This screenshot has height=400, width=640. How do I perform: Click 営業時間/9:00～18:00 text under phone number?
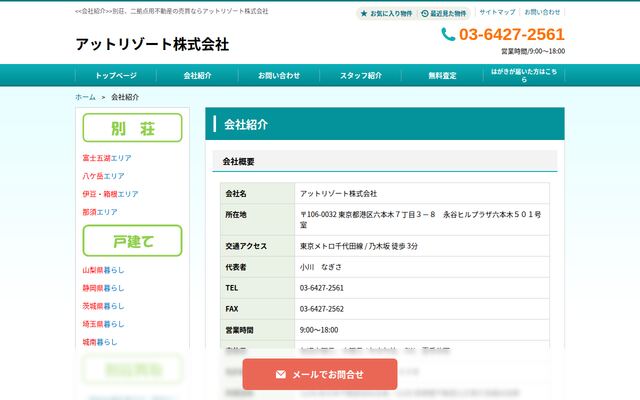pyautogui.click(x=533, y=51)
